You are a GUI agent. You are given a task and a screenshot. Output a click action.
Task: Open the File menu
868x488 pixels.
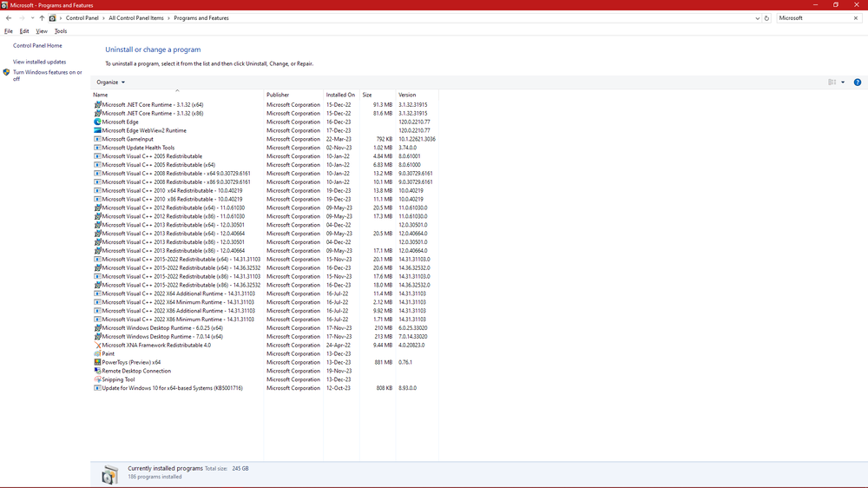(x=9, y=31)
